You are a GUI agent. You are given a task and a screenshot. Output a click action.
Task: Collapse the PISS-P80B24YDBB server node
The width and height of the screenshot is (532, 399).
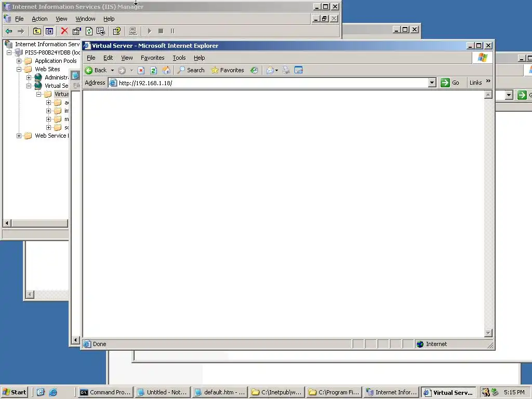[x=9, y=52]
